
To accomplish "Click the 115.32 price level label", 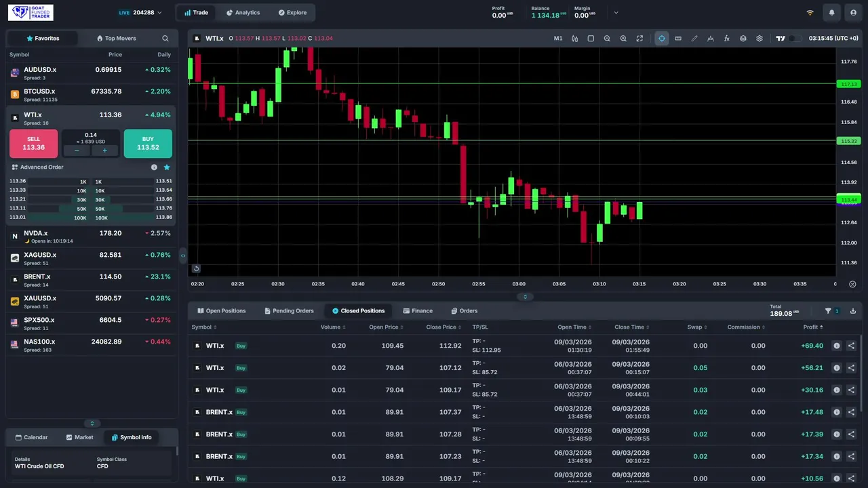I will [x=849, y=141].
